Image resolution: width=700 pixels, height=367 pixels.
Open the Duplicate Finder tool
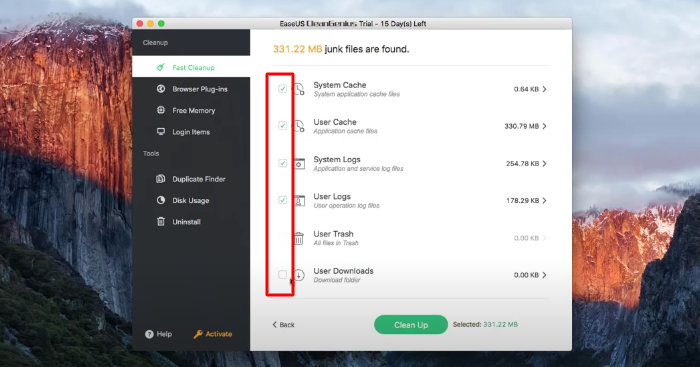click(x=191, y=179)
